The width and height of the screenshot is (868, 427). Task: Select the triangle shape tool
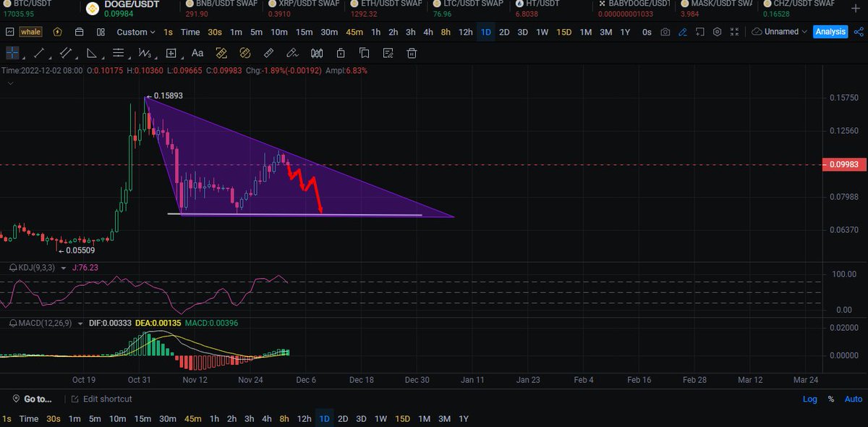click(92, 53)
